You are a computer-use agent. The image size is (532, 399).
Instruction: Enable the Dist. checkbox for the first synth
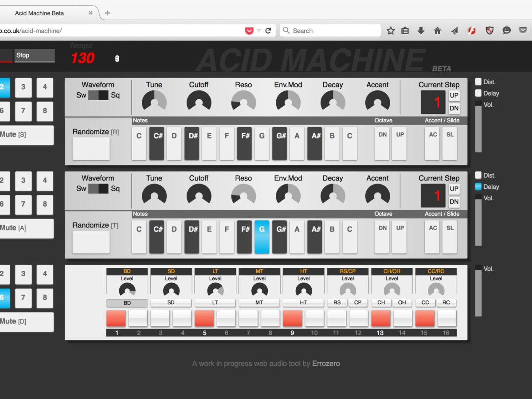click(x=478, y=82)
